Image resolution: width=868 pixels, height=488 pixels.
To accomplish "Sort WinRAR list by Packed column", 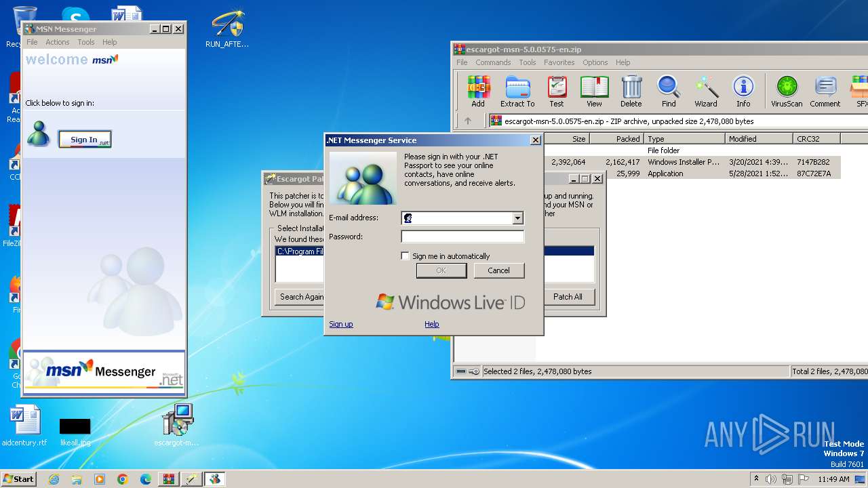I will coord(616,139).
